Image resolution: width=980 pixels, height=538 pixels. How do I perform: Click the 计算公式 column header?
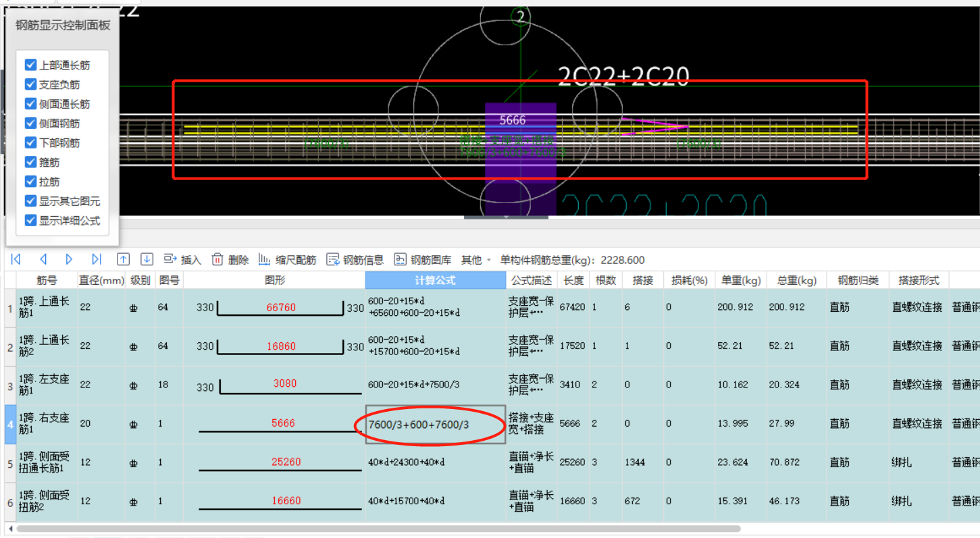click(435, 280)
